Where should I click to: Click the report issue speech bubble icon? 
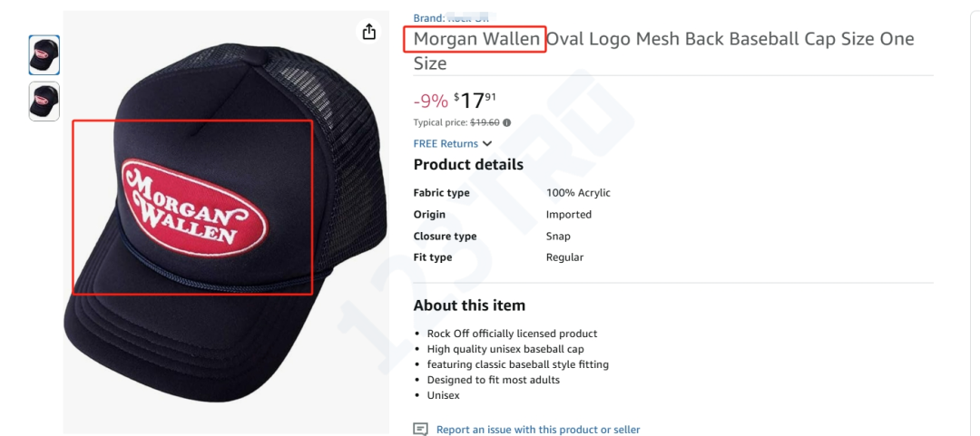(x=420, y=429)
